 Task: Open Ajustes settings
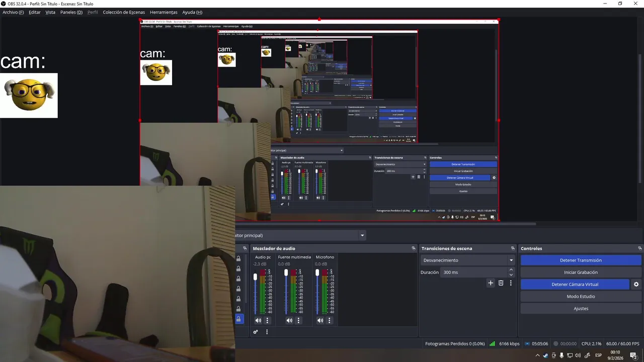coord(581,309)
